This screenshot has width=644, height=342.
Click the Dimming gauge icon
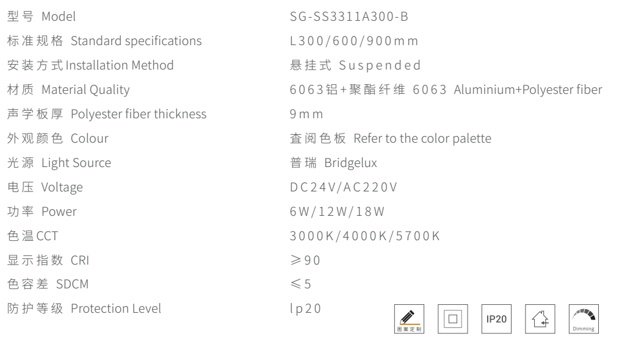(584, 318)
